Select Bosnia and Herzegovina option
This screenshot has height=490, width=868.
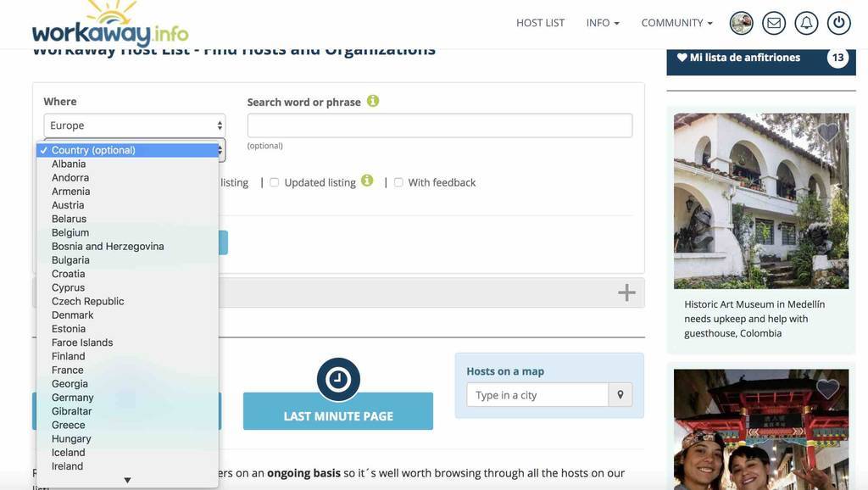pos(127,247)
